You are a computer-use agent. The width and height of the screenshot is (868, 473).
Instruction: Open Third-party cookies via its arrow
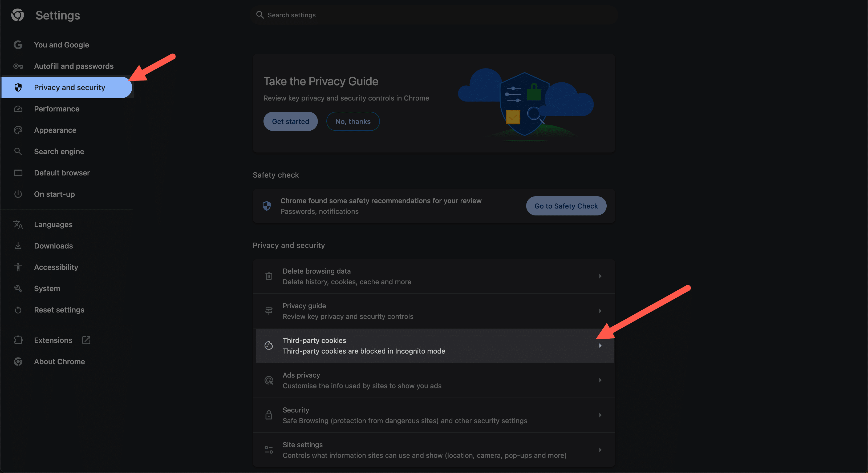pyautogui.click(x=600, y=346)
